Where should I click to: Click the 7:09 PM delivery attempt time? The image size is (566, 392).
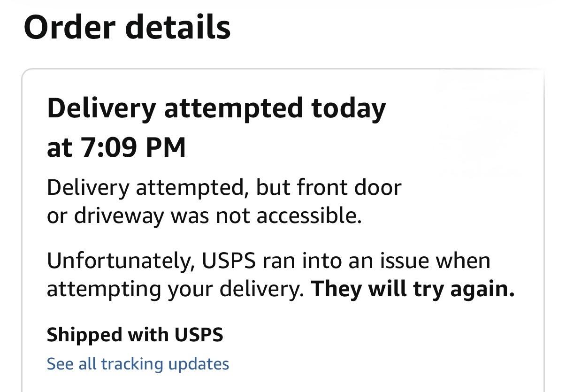133,147
